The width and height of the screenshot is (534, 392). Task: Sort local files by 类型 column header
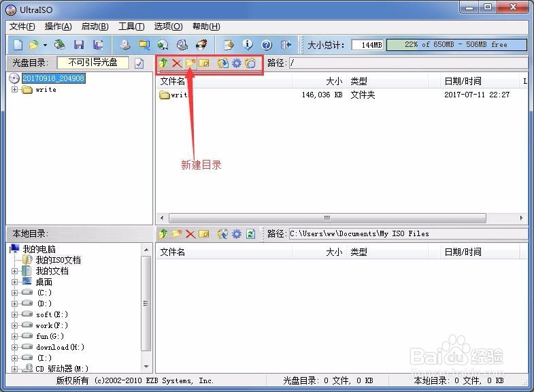[x=387, y=252]
